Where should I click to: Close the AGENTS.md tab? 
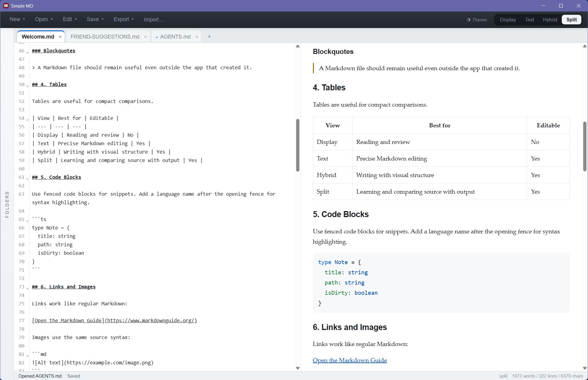tap(197, 37)
